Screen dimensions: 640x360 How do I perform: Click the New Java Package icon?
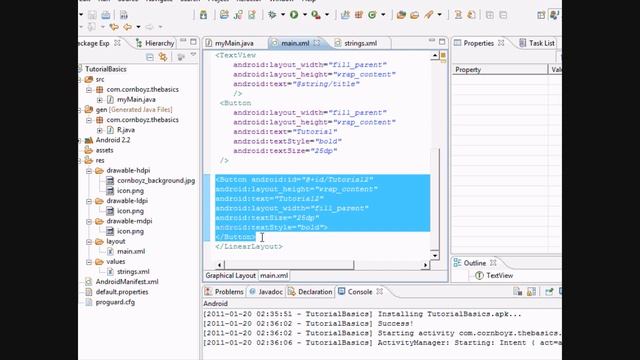[x=359, y=15]
